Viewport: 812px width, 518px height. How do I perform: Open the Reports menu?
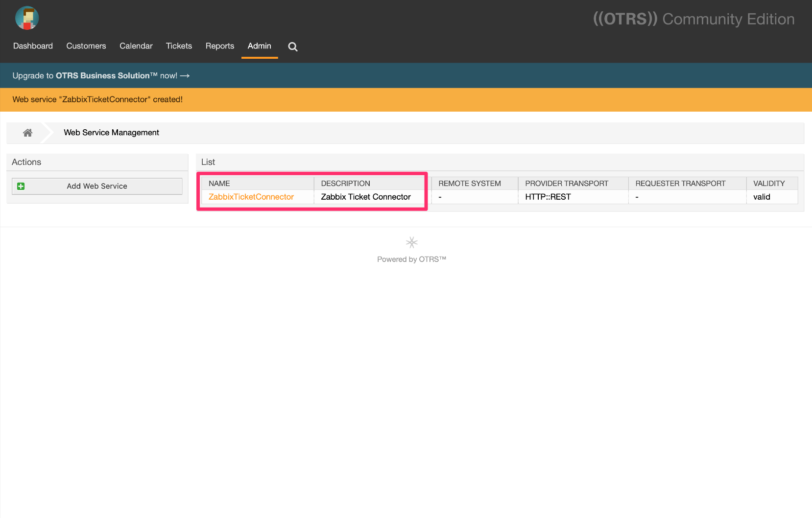coord(220,46)
